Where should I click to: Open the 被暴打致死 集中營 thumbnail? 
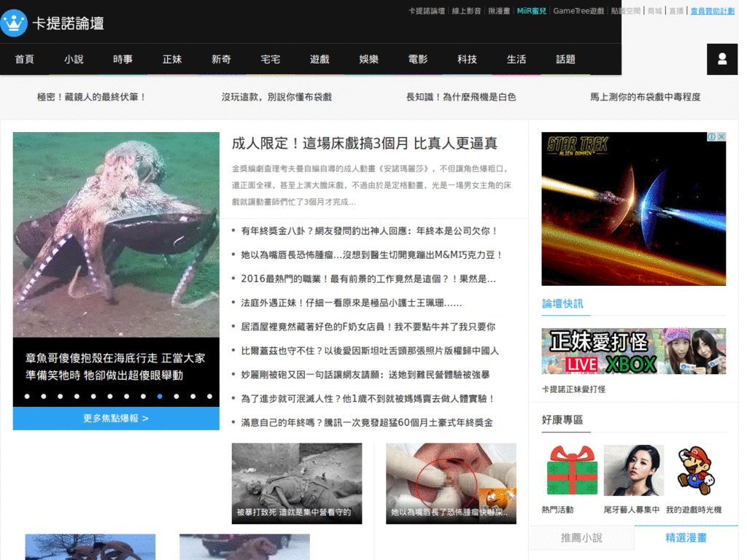pyautogui.click(x=297, y=483)
